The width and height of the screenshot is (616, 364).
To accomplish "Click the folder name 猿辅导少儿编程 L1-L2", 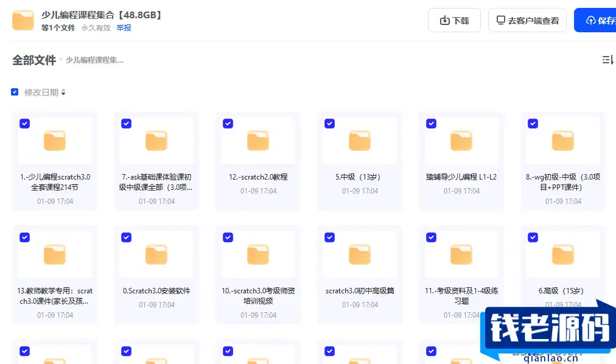I will point(461,177).
